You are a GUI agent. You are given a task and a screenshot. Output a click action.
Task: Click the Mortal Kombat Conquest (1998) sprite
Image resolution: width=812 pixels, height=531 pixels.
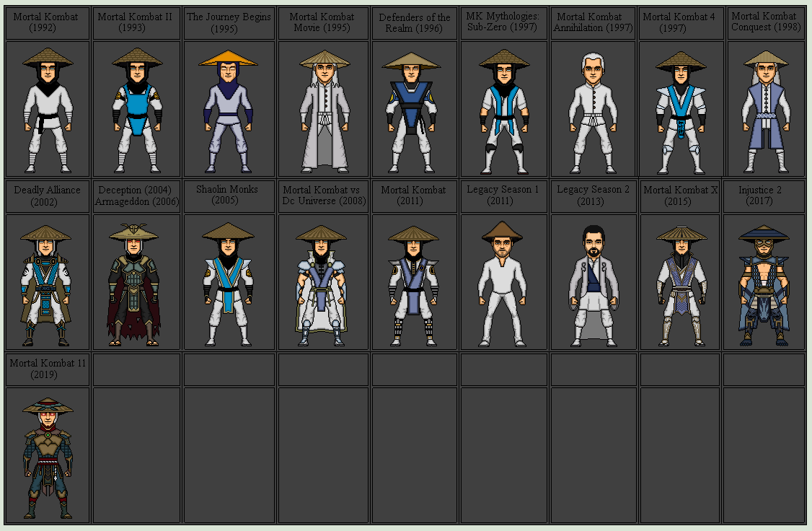(766, 111)
